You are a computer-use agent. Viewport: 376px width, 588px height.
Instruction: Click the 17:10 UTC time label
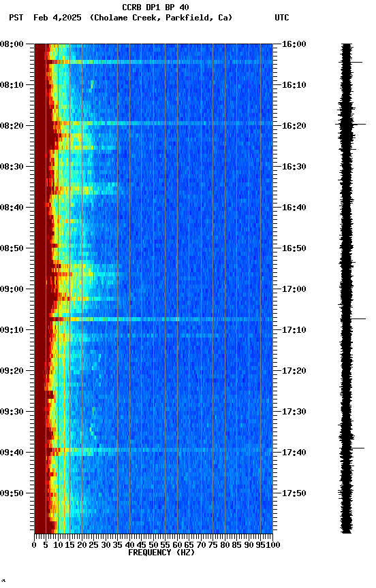click(294, 330)
